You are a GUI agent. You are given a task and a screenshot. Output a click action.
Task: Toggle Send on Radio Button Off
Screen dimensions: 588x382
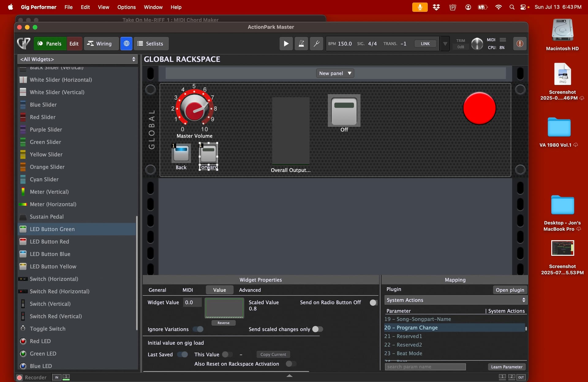click(373, 302)
